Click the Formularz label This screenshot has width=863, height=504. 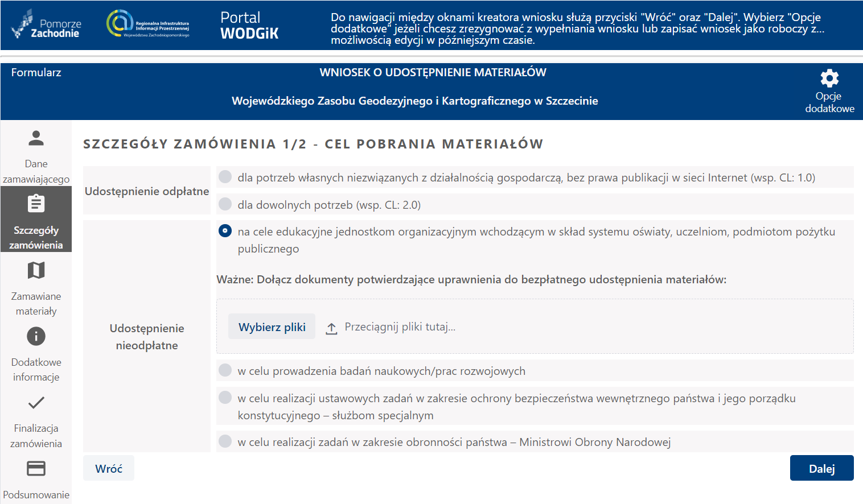click(x=36, y=72)
